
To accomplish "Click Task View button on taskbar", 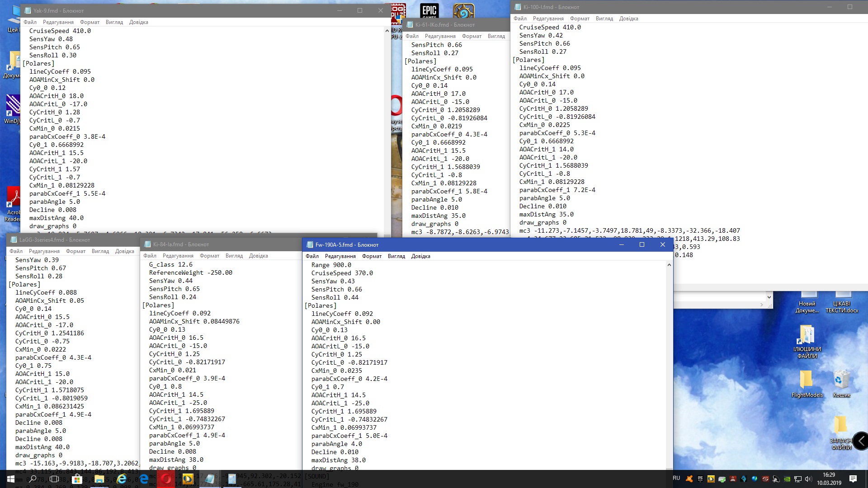I will tap(54, 479).
